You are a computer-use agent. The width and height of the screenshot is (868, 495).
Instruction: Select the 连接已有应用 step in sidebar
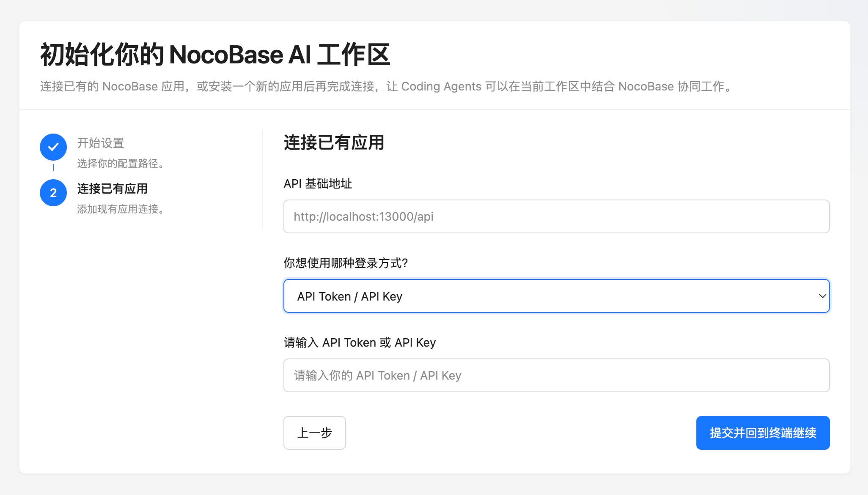tap(113, 189)
